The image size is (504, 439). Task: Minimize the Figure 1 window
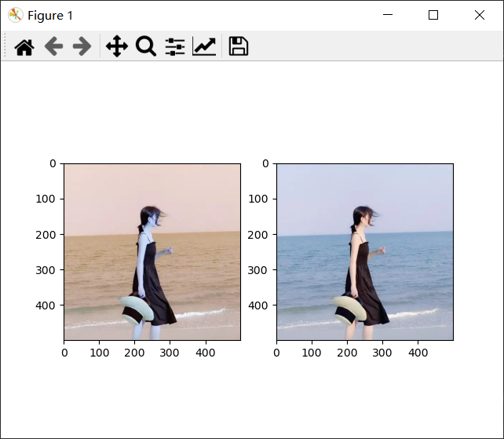(x=388, y=15)
